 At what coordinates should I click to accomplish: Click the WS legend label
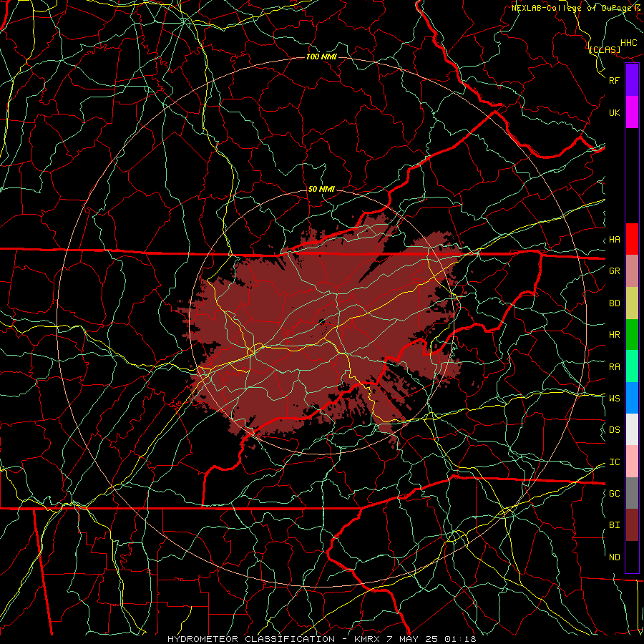click(614, 399)
